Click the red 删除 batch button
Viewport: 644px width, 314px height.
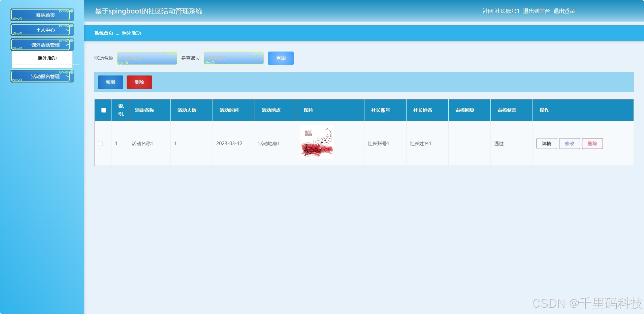(139, 82)
